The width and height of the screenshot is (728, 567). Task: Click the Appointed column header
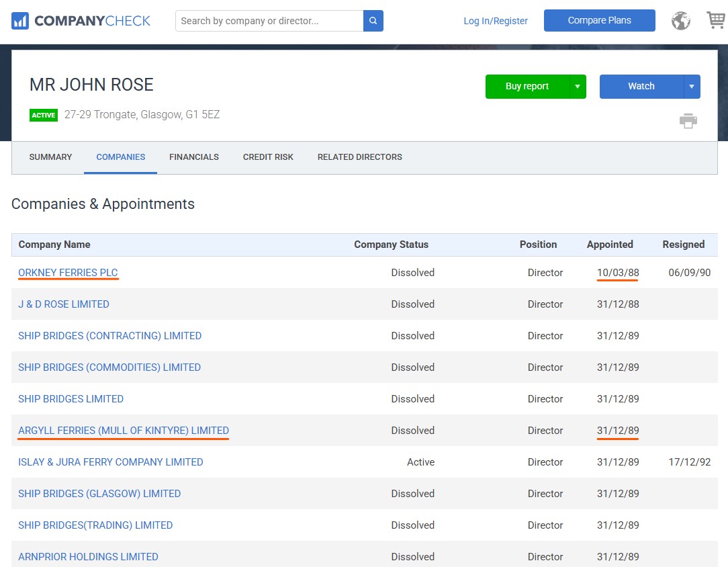(x=610, y=245)
